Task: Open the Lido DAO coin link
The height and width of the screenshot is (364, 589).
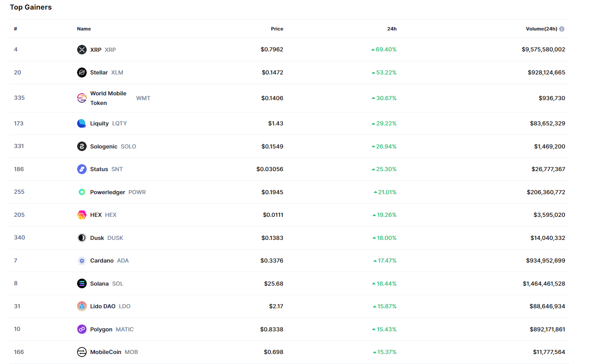Action: click(x=103, y=307)
